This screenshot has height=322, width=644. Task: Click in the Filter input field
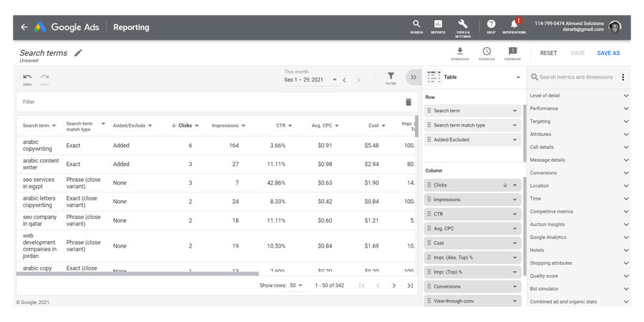click(210, 102)
